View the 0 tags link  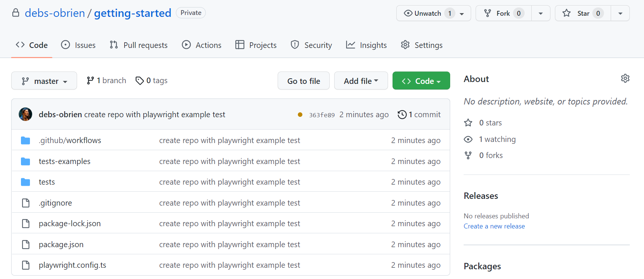152,81
